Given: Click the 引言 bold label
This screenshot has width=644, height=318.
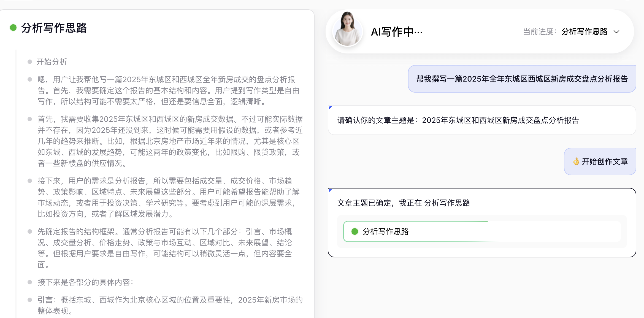Looking at the screenshot, I should (x=45, y=300).
